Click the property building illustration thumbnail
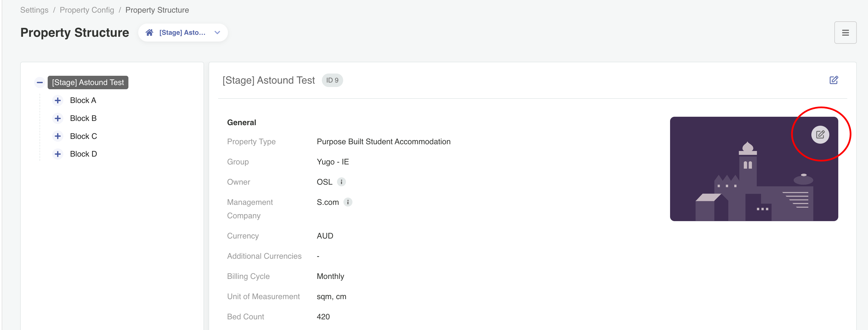 click(741, 175)
